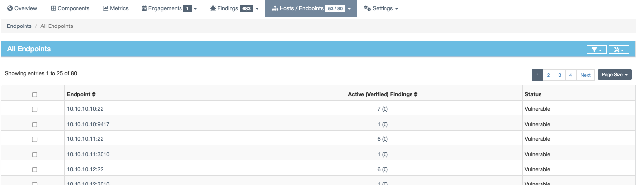Click the Engagements count badge 1

tap(187, 8)
